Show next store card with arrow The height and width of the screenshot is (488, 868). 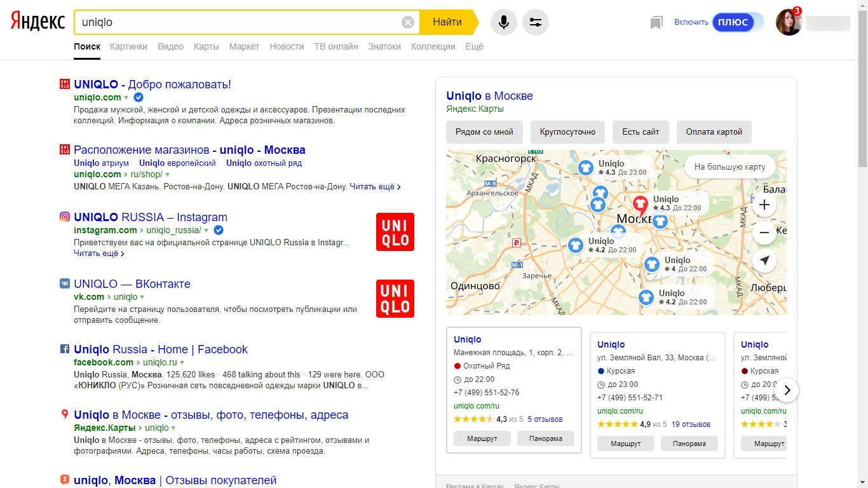(787, 390)
